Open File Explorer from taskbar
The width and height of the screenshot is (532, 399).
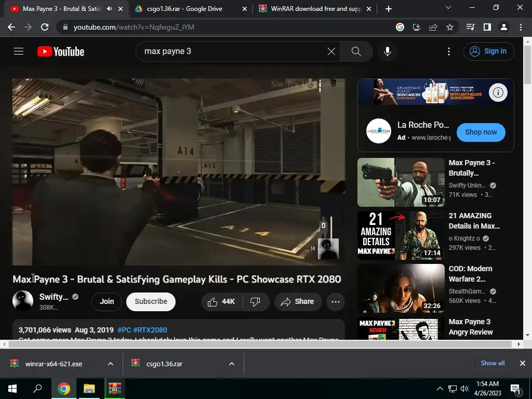[89, 389]
